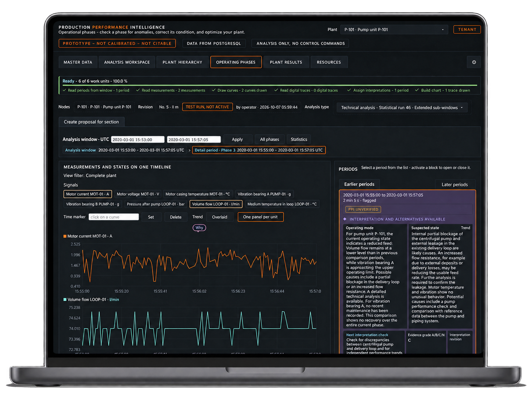The width and height of the screenshot is (532, 399).
Task: Toggle the Motor voltage MOT-01 signal chip
Action: tap(138, 194)
